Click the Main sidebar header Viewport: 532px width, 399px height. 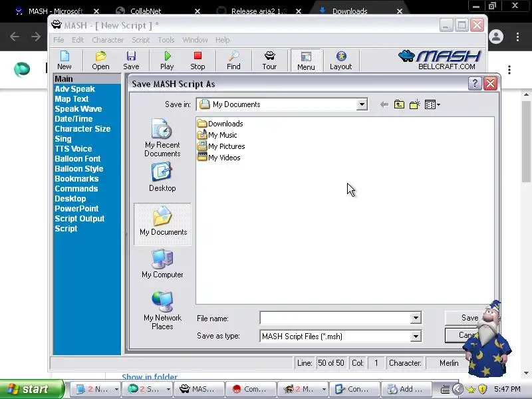[87, 78]
